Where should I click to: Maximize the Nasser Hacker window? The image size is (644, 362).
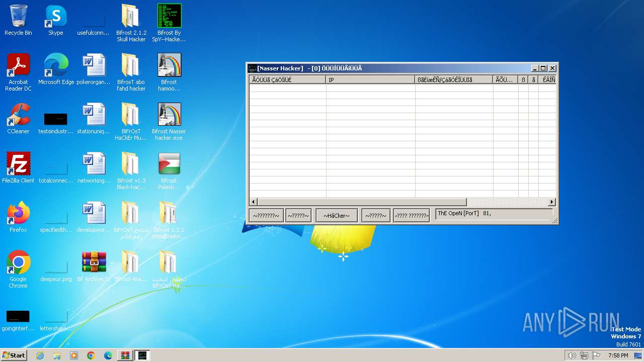543,68
